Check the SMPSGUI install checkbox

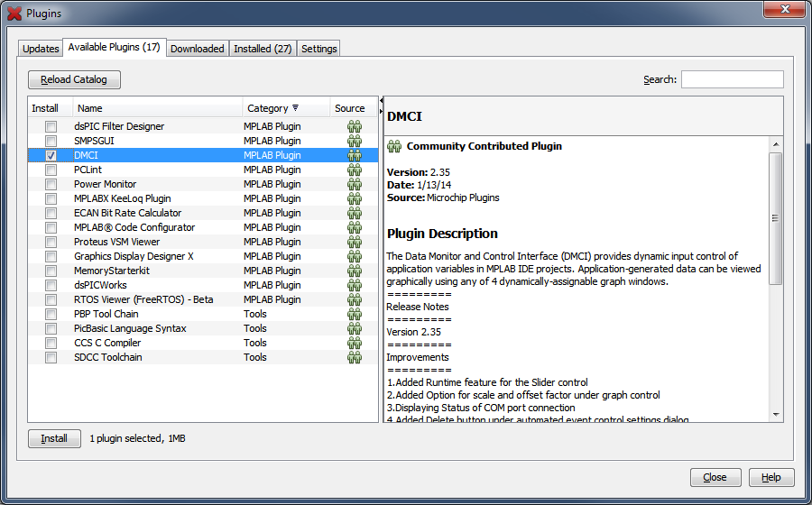[x=51, y=142]
